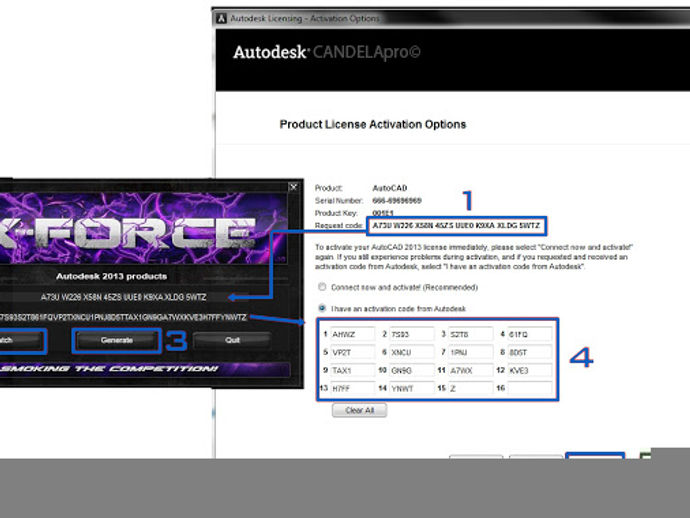The image size is (690, 518).
Task: Click activation code field 10 containing GN9G
Action: point(411,371)
